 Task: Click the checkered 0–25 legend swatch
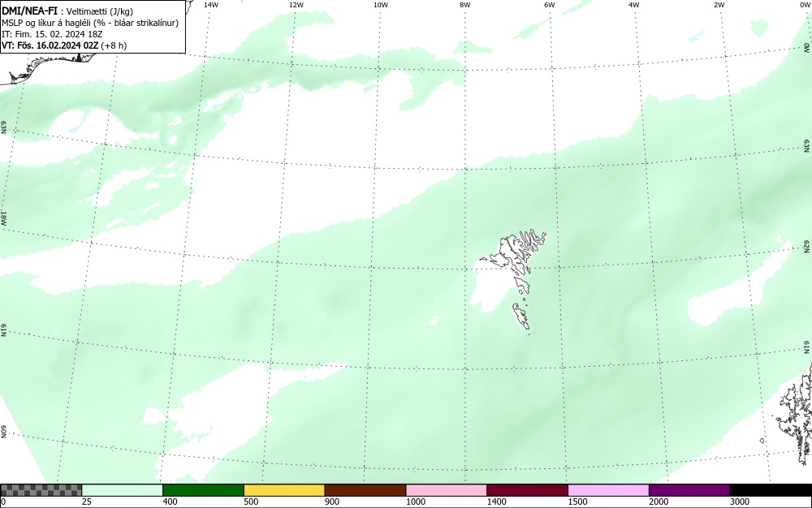[41, 490]
